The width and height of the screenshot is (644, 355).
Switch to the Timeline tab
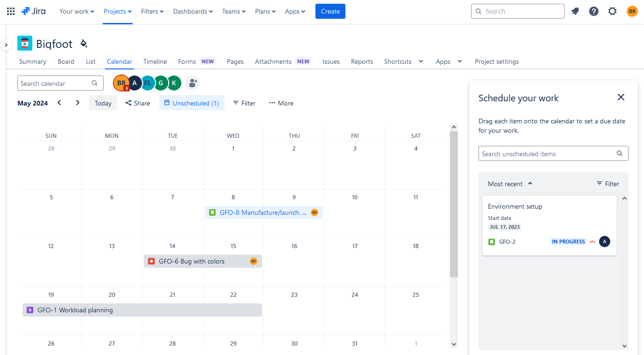[x=155, y=61]
